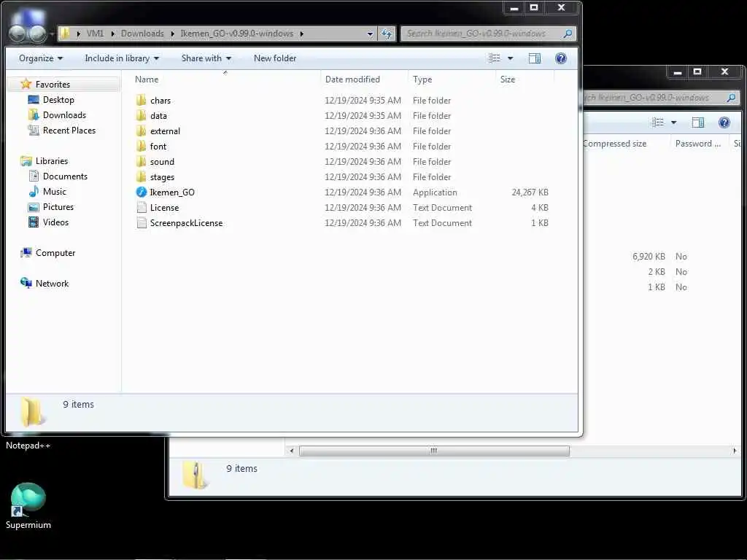Screen dimensions: 747x560
Task: Change view icon in back window
Action: (658, 122)
